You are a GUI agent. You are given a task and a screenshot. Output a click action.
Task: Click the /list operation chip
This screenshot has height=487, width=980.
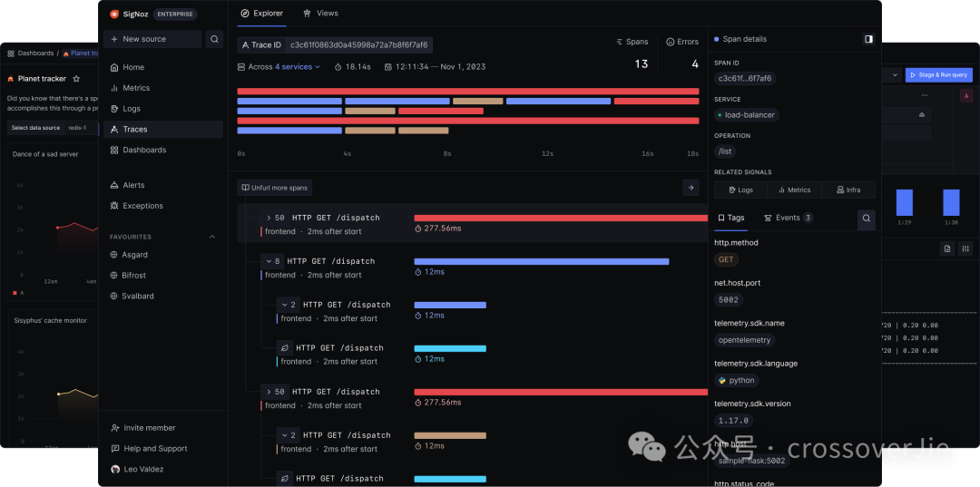tap(726, 151)
